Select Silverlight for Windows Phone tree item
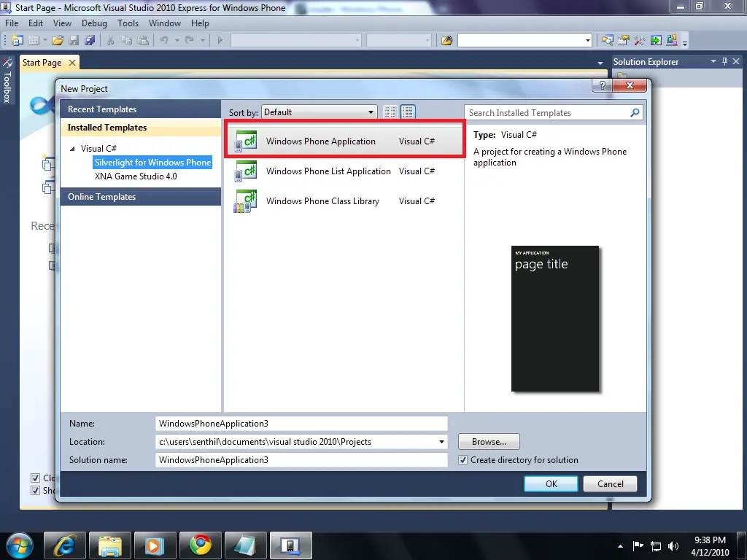The image size is (747, 560). (x=152, y=163)
